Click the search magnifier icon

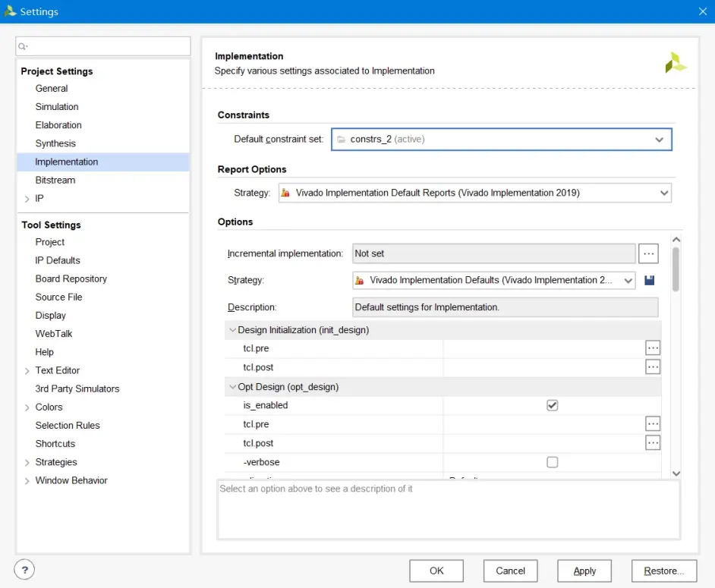coord(22,46)
